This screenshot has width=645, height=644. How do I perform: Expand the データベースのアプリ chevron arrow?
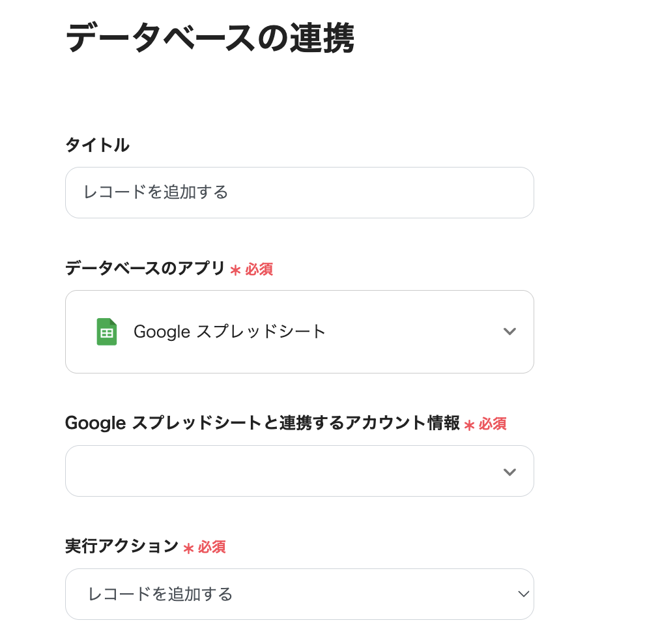[x=509, y=332]
